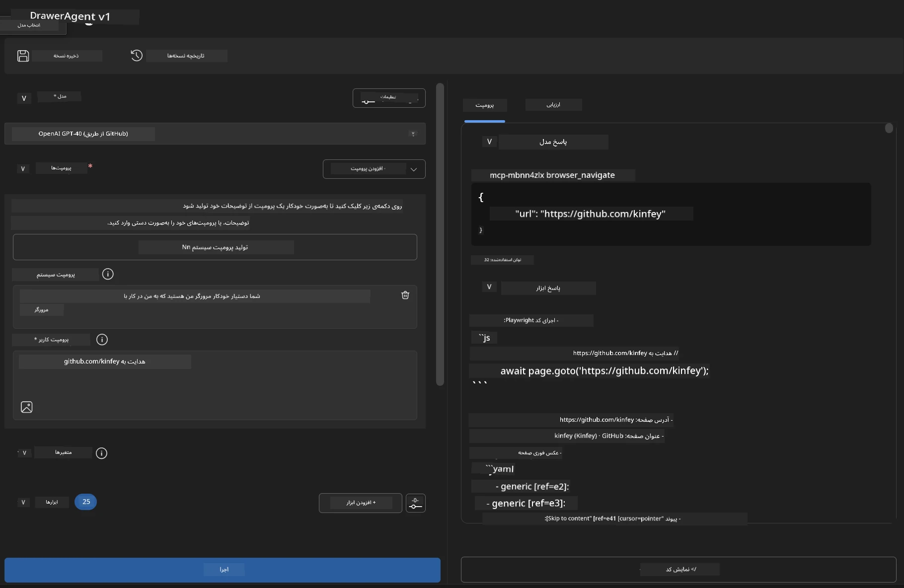Delete the system prompt with trash icon
The height and width of the screenshot is (588, 904).
pos(405,295)
